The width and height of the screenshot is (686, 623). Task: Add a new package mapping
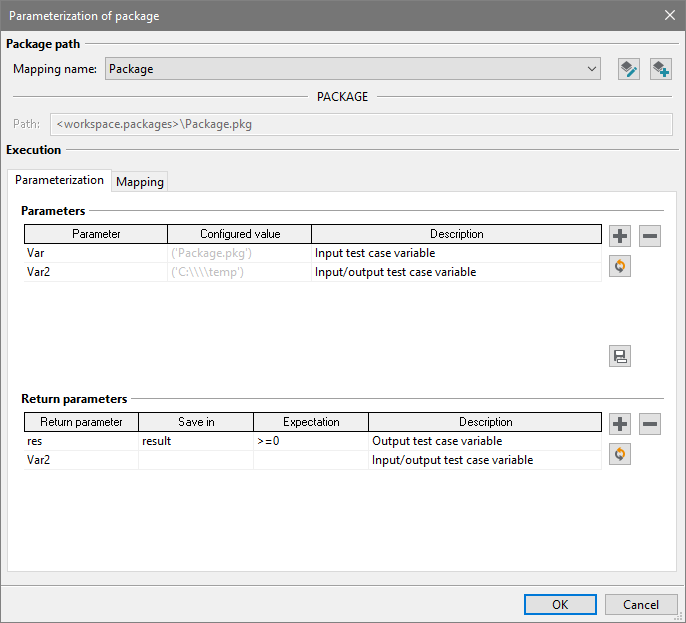click(x=661, y=69)
